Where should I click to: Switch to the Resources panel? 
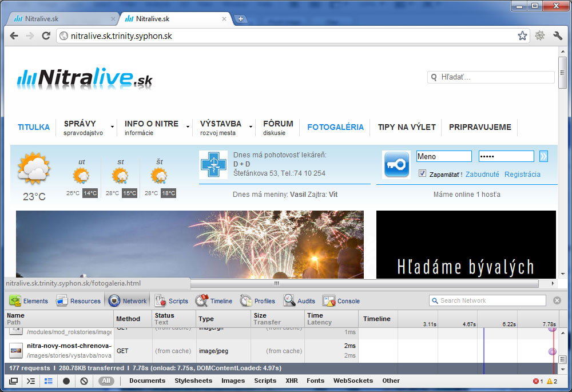[78, 301]
